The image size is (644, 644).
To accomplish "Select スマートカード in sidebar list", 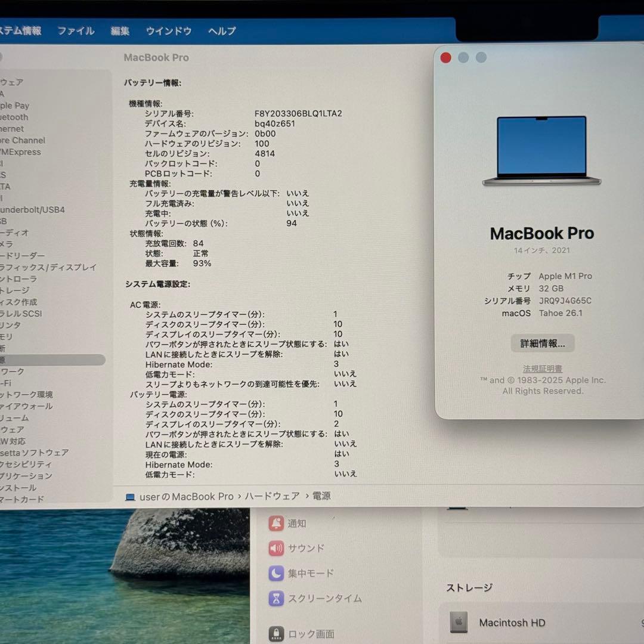I will pyautogui.click(x=22, y=499).
